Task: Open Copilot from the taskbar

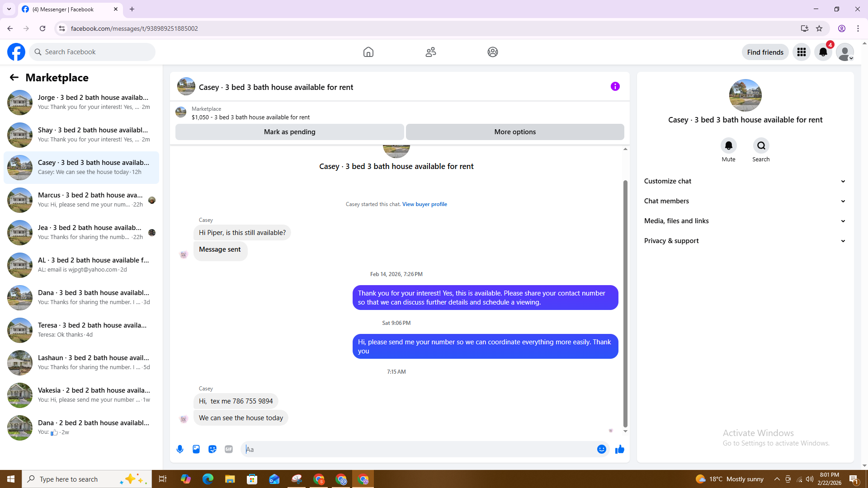Action: [185, 479]
